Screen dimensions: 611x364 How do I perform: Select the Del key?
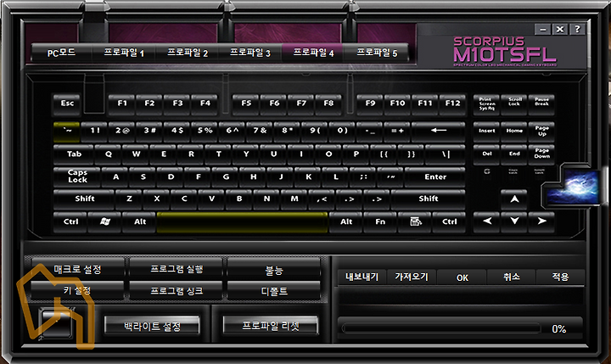pos(487,154)
